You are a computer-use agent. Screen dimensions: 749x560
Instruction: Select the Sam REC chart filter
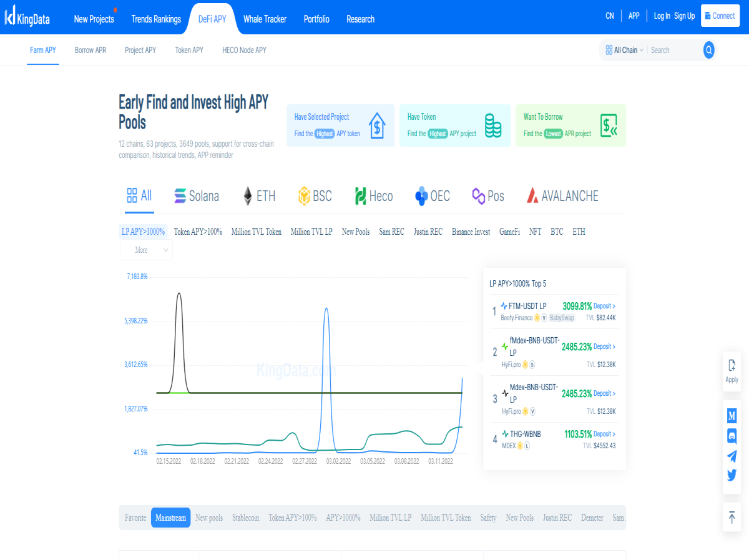(392, 232)
